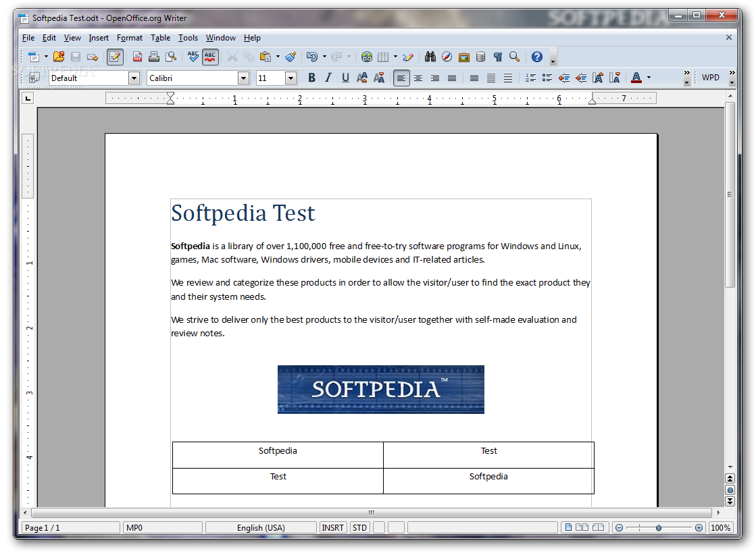Click the 100% zoom level field
Image resolution: width=756 pixels, height=553 pixels.
(x=721, y=527)
